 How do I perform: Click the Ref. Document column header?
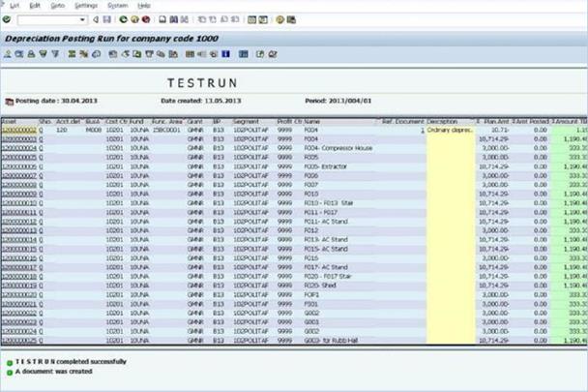pyautogui.click(x=402, y=122)
